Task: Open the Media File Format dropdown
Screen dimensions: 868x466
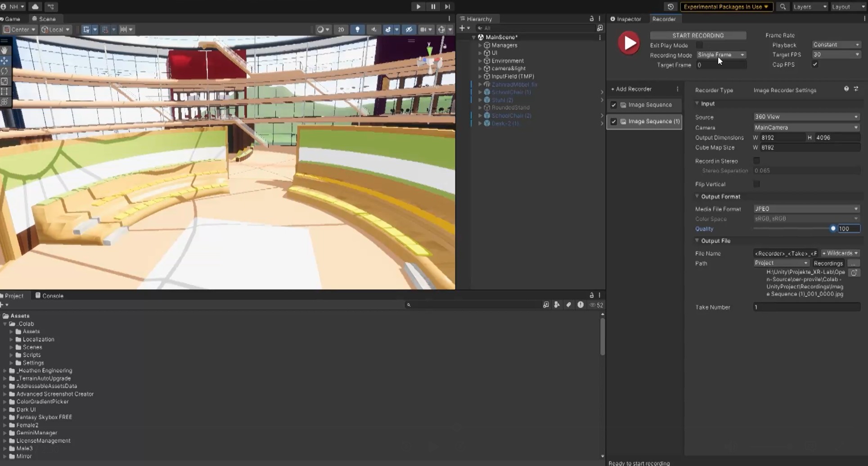Action: click(x=806, y=209)
